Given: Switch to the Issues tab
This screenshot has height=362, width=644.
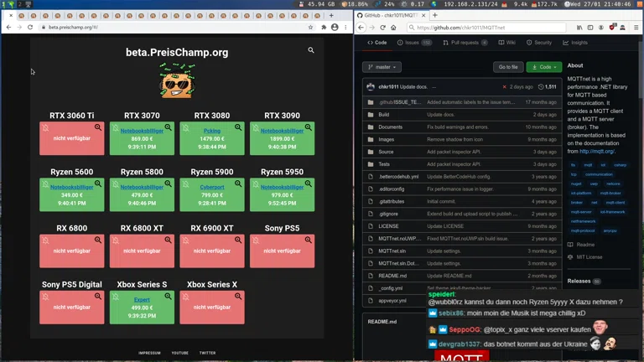Looking at the screenshot, I should (413, 43).
